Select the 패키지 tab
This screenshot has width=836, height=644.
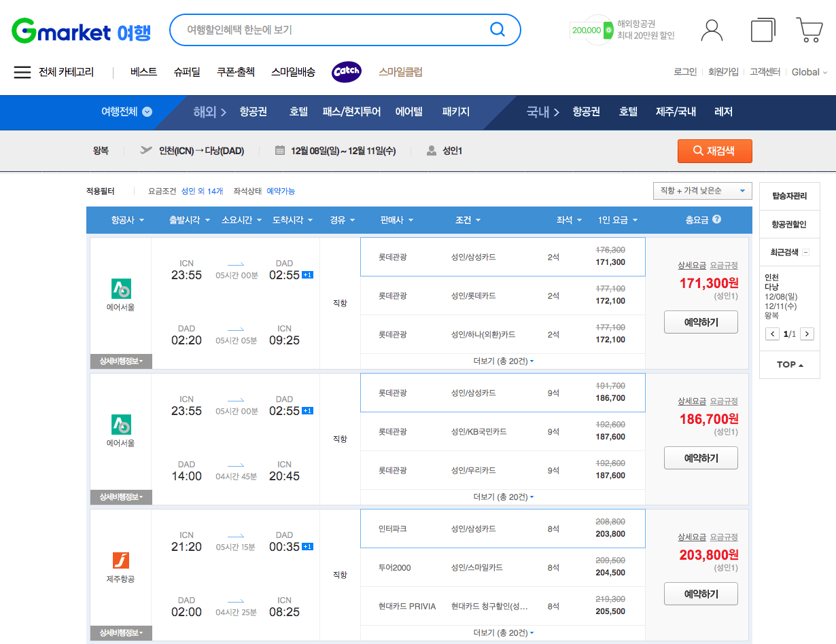pyautogui.click(x=456, y=112)
